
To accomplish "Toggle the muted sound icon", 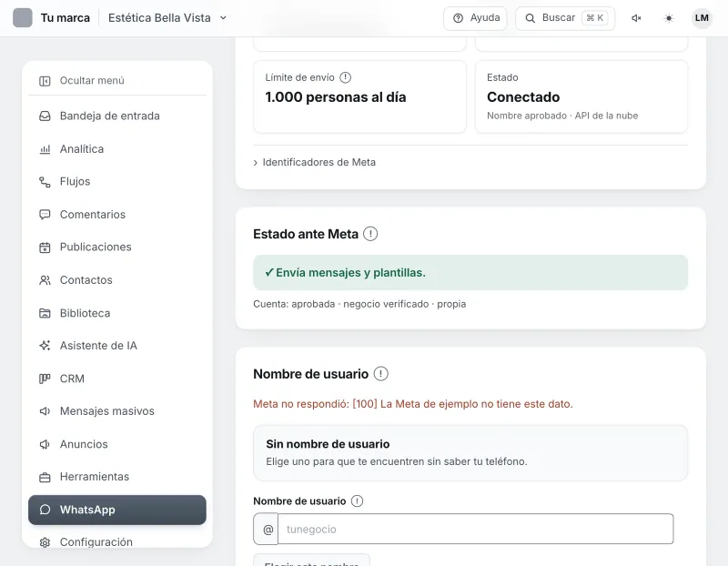I will (636, 18).
